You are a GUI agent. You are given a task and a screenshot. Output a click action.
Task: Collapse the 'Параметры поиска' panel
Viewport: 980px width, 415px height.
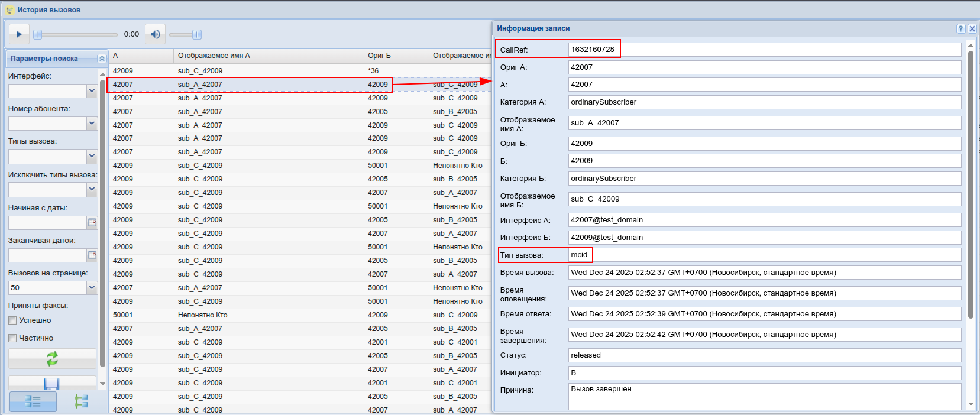click(101, 59)
